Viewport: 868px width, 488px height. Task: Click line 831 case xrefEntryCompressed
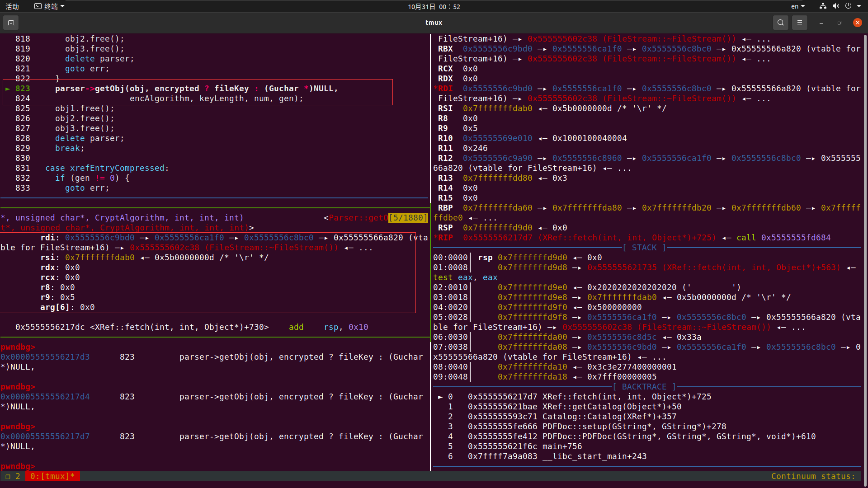(x=107, y=168)
